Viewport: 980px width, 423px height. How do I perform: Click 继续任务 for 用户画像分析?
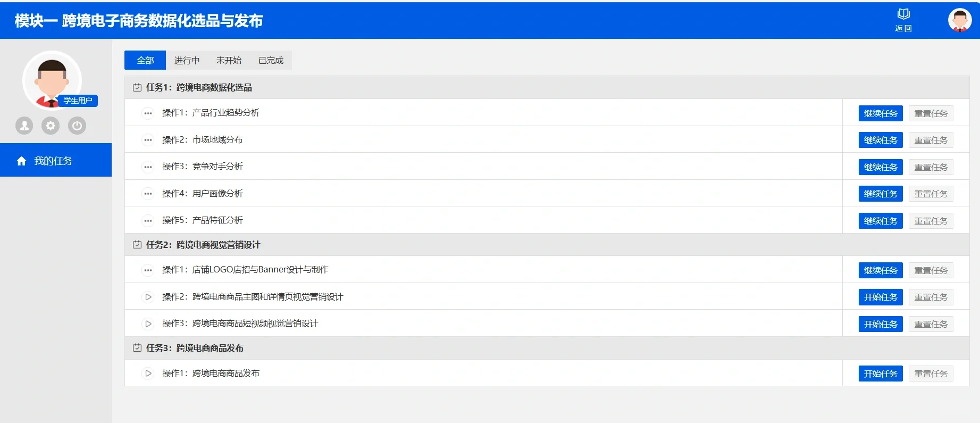(x=881, y=194)
